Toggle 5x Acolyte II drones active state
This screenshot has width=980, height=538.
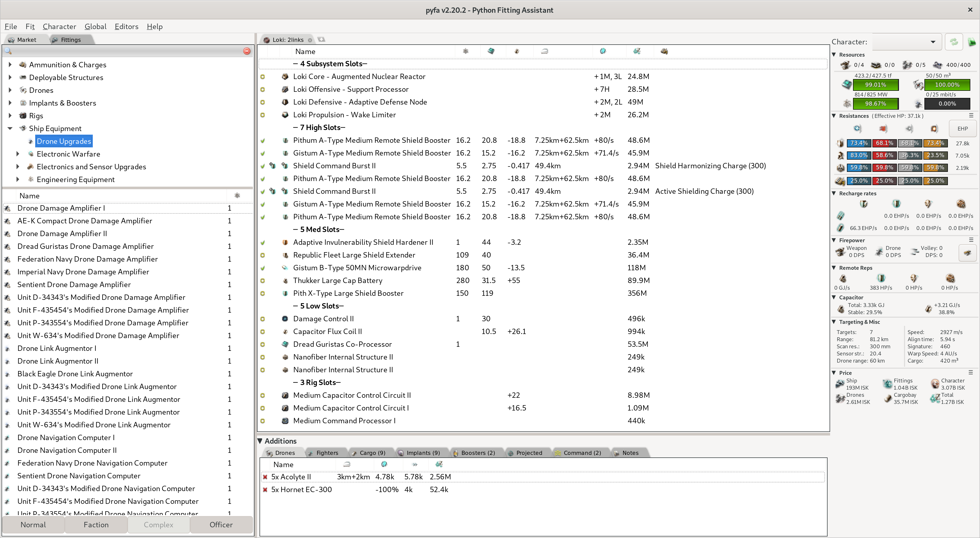(265, 477)
